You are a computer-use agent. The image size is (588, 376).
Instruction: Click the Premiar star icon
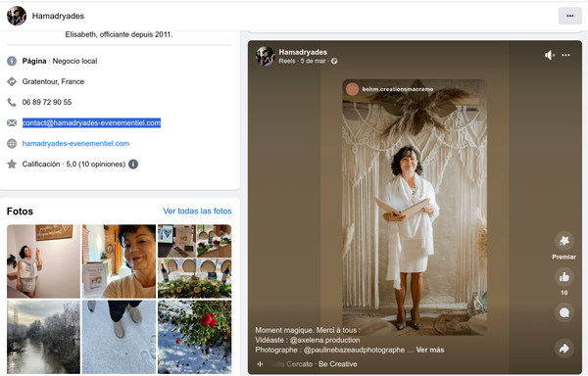564,241
